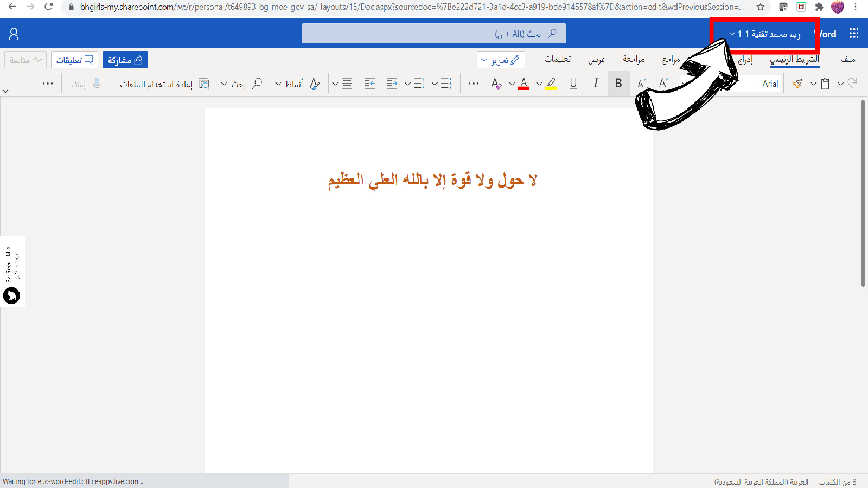Click the Increase Font Size icon

tap(663, 84)
